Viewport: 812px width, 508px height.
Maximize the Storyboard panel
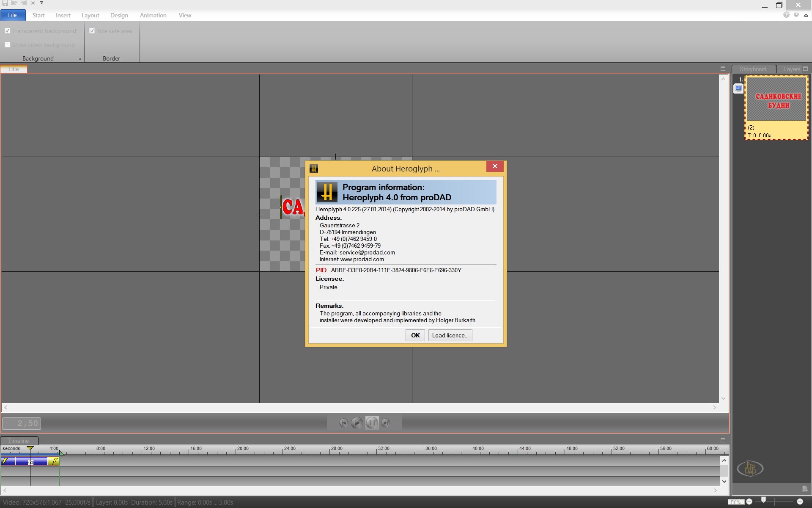[805, 69]
